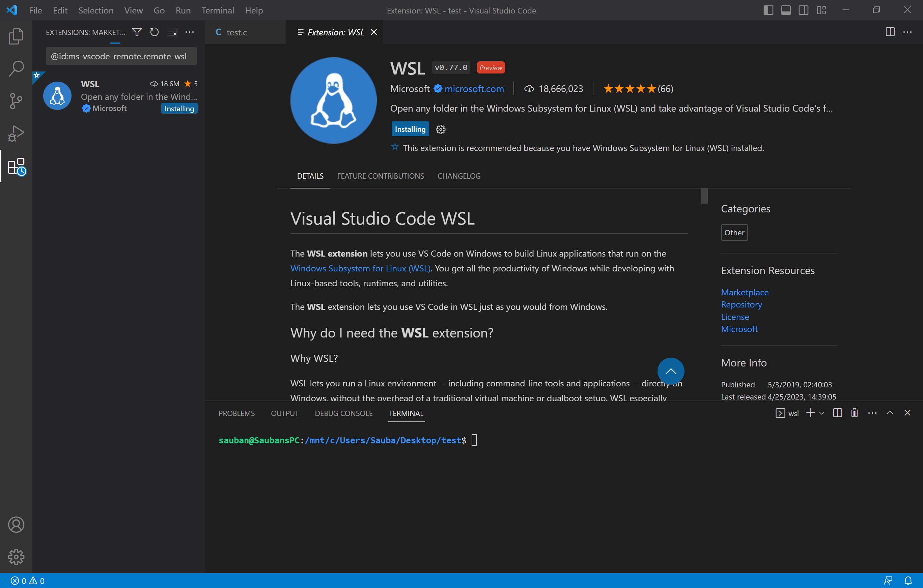Toggle secondary side bar layout icon
Screen dimensions: 923x588
tap(804, 10)
